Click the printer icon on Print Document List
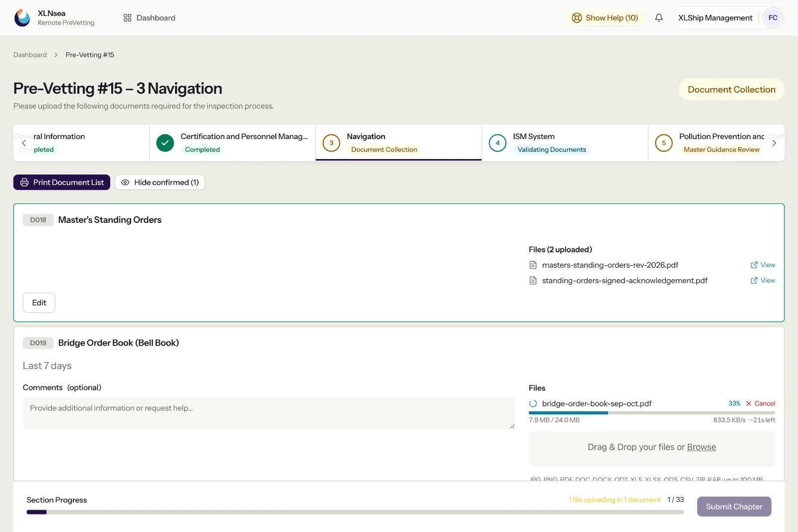 [x=24, y=182]
